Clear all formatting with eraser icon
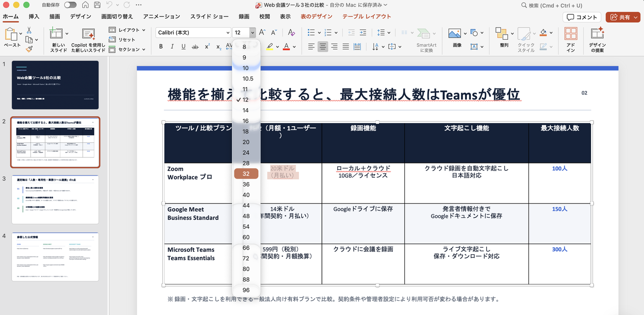Image resolution: width=644 pixels, height=315 pixels. click(x=291, y=32)
